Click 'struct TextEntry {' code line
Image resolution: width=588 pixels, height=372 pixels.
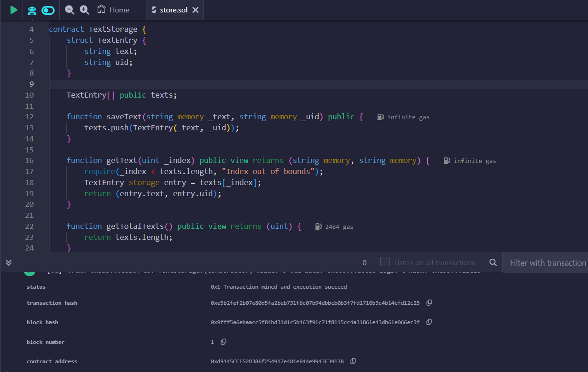tap(106, 40)
